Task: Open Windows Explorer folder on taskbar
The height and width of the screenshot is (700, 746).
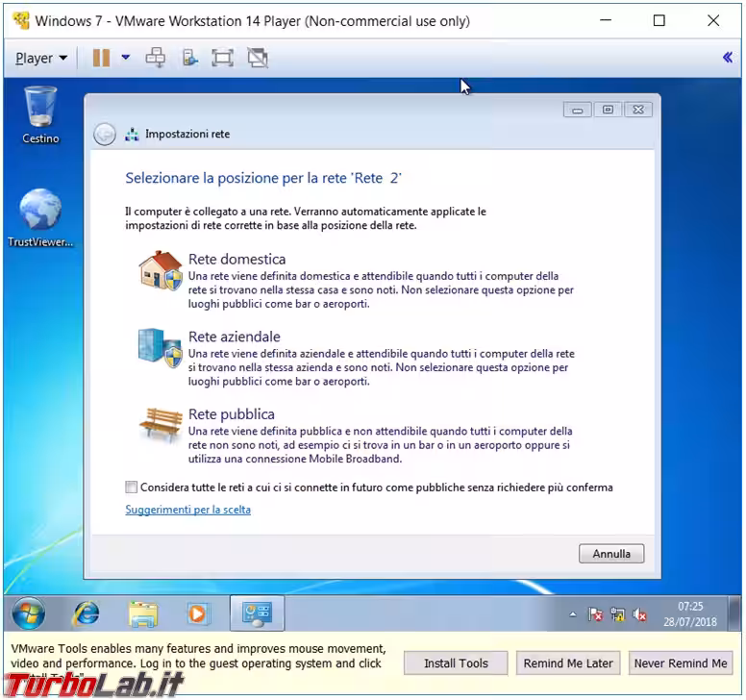Action: pos(143,612)
